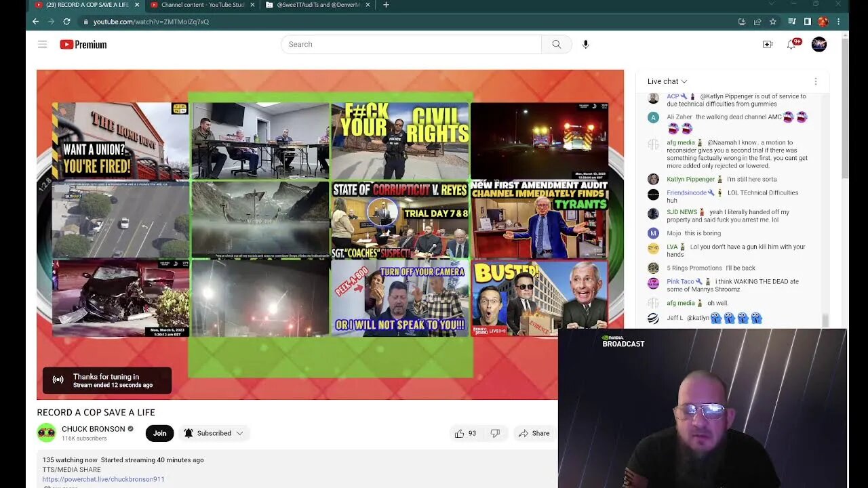
Task: Open the browser media control icon
Action: (791, 22)
